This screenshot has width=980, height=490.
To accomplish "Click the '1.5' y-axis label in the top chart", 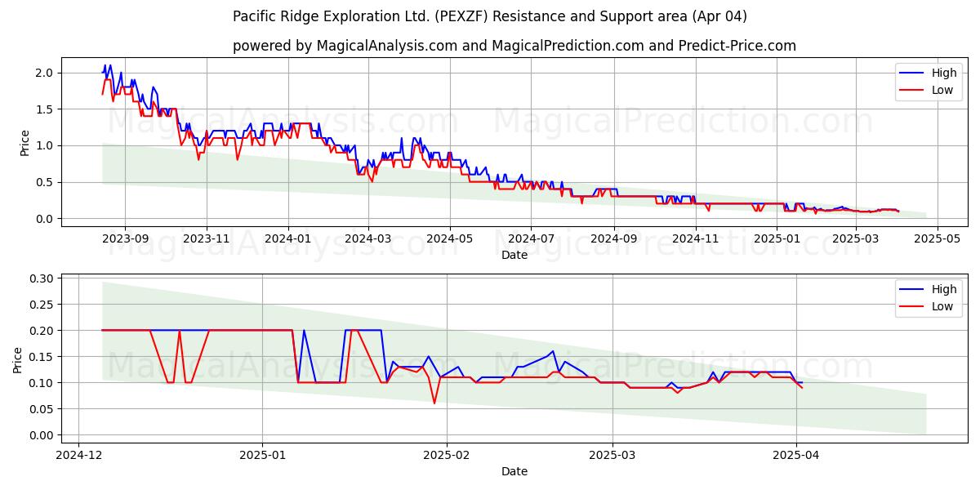I will pyautogui.click(x=44, y=109).
